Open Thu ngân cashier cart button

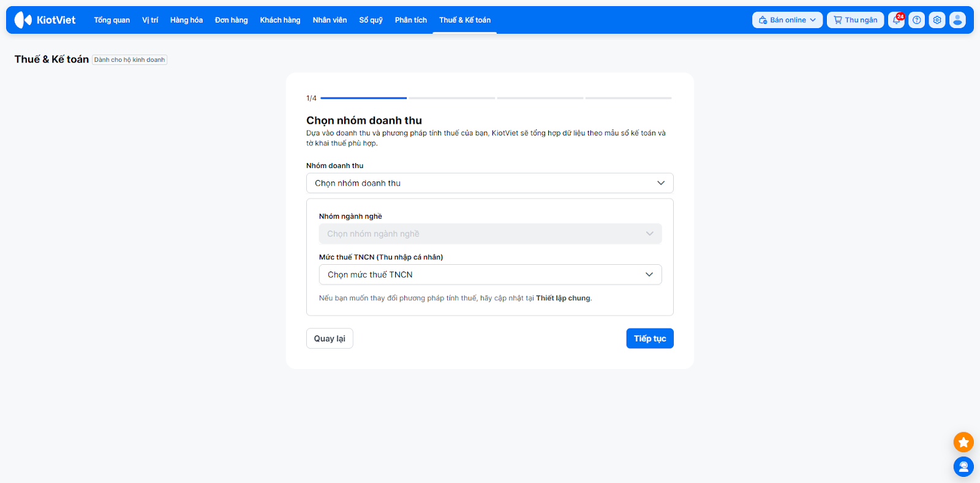tap(855, 20)
